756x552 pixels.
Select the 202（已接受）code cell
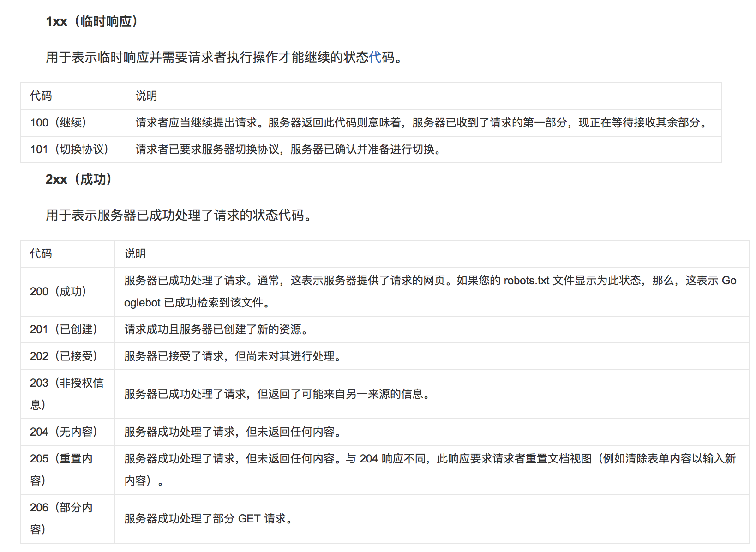pos(64,356)
